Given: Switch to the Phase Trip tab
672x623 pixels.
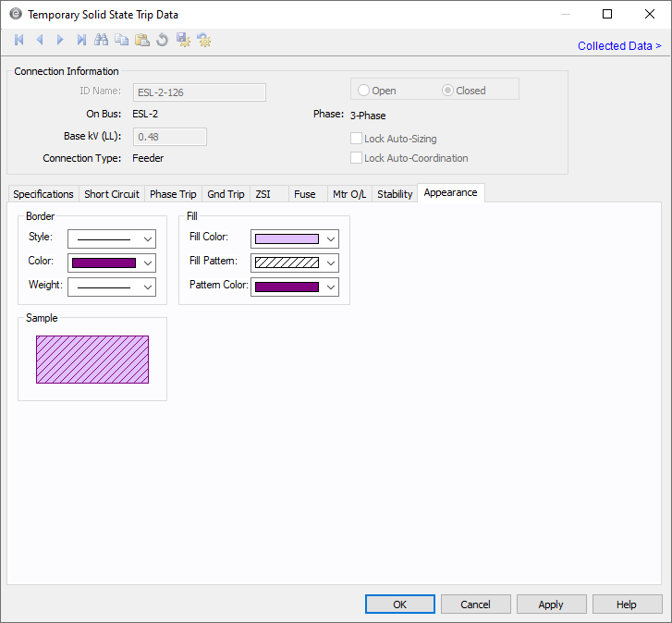Looking at the screenshot, I should pyautogui.click(x=173, y=194).
